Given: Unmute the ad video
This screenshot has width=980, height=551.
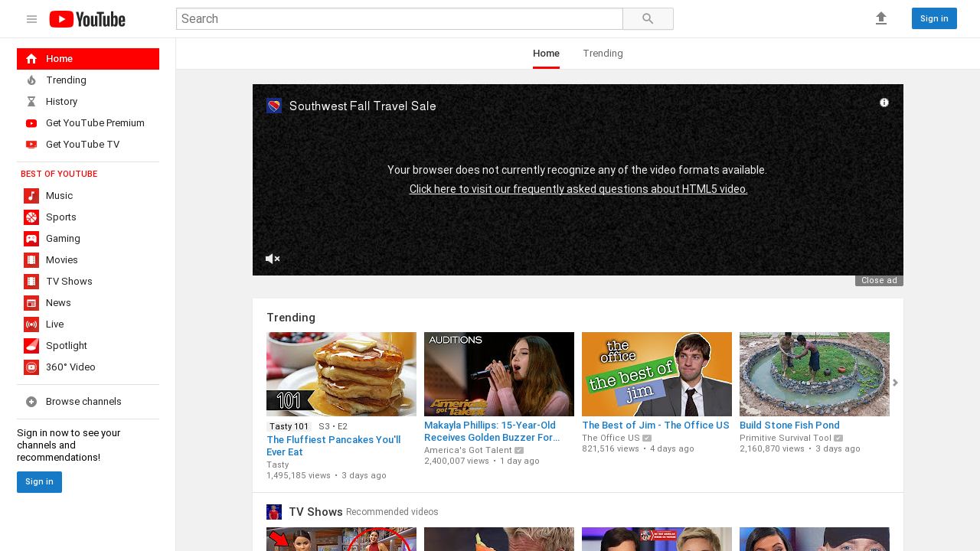Looking at the screenshot, I should click(x=273, y=259).
